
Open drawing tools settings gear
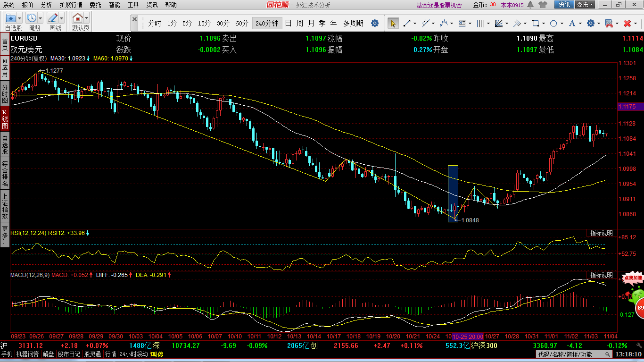point(590,23)
